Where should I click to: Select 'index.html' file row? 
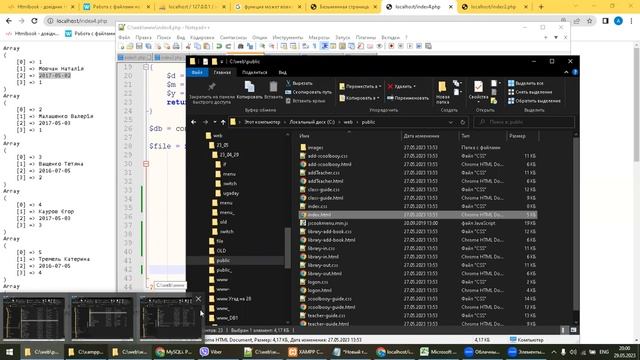(418, 215)
